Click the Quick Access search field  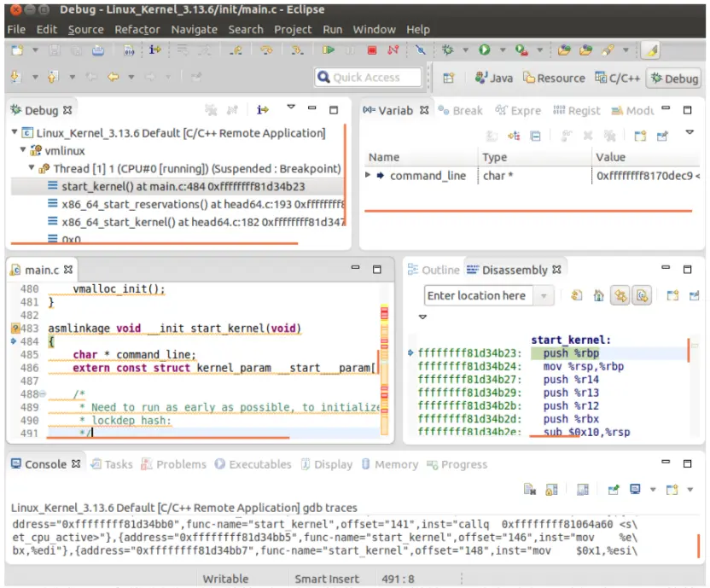click(x=368, y=78)
